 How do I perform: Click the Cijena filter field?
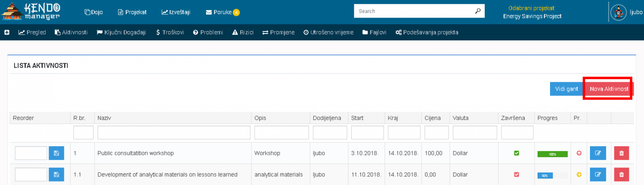pyautogui.click(x=437, y=133)
